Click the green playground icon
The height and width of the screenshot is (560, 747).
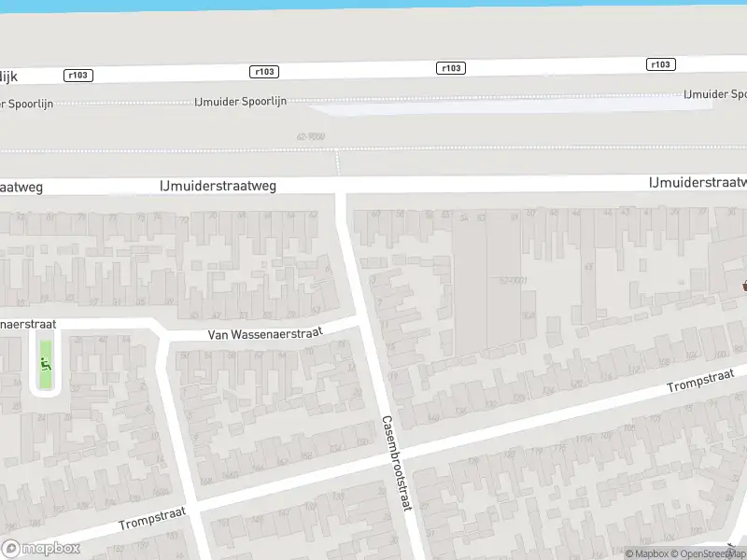44,364
